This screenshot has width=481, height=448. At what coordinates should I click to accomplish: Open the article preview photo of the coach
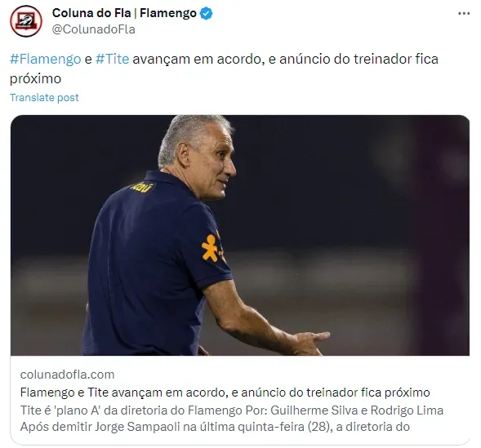tap(240, 235)
